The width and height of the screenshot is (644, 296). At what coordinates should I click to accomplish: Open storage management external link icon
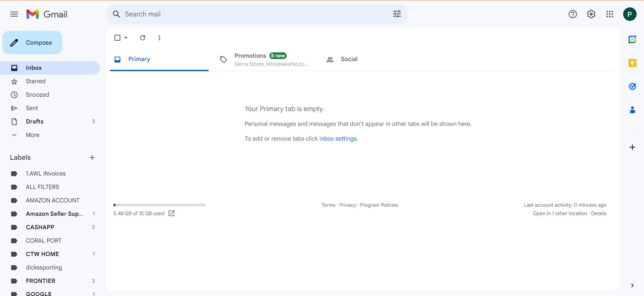pos(171,213)
